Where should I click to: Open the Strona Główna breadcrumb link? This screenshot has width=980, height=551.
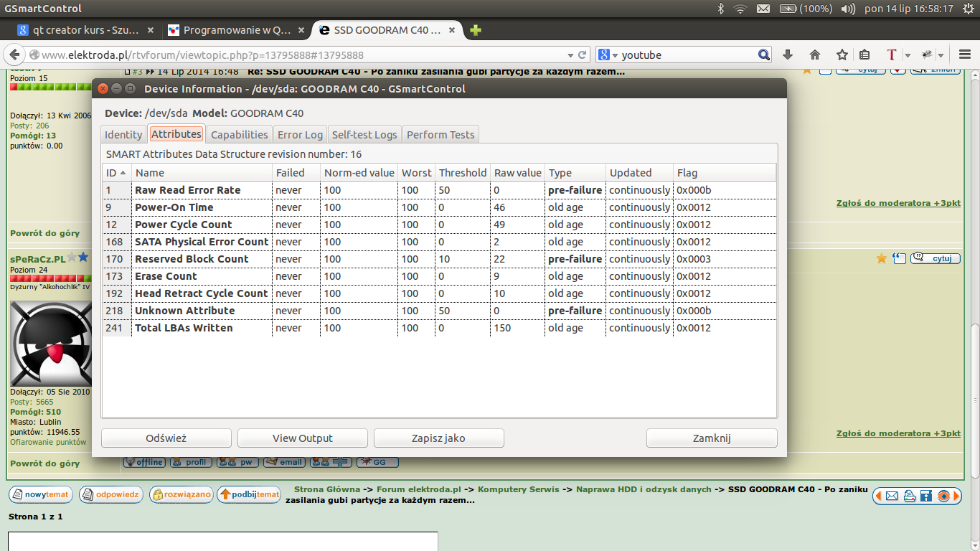pos(326,489)
